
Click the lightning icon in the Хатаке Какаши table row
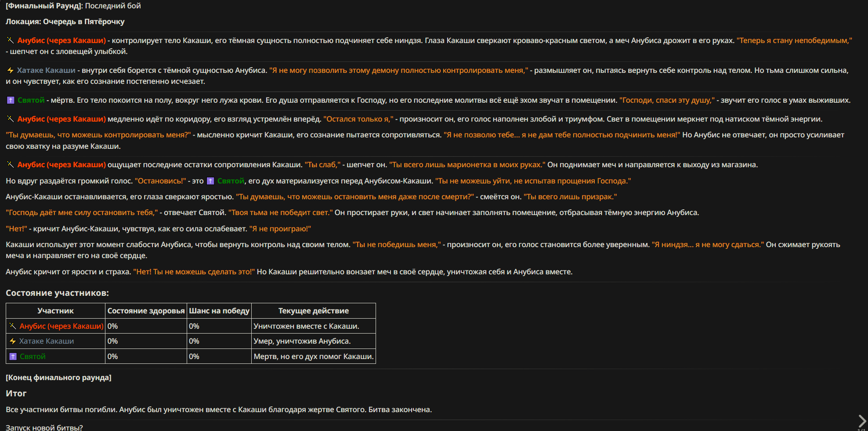coord(13,341)
